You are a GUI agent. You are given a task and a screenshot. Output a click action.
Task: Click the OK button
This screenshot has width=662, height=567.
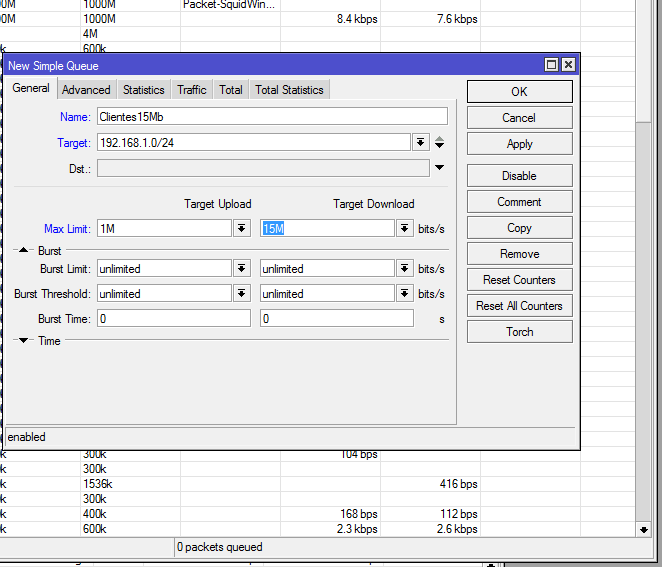point(519,91)
